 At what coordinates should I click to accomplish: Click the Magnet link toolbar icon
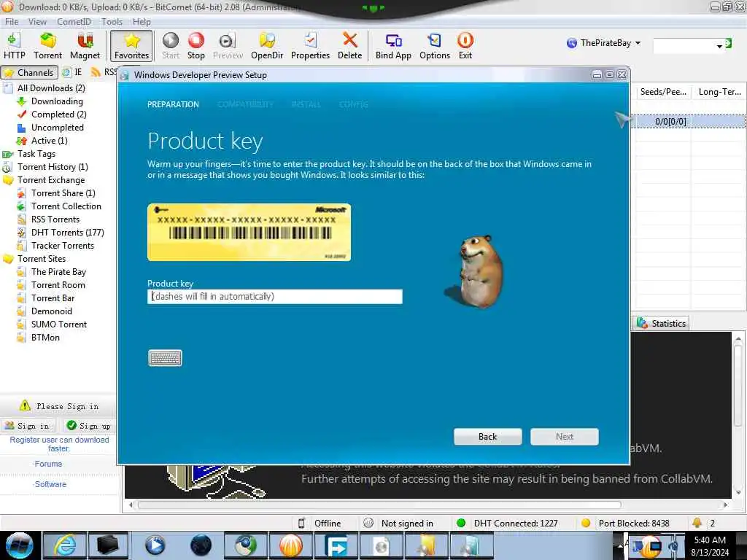tap(85, 46)
